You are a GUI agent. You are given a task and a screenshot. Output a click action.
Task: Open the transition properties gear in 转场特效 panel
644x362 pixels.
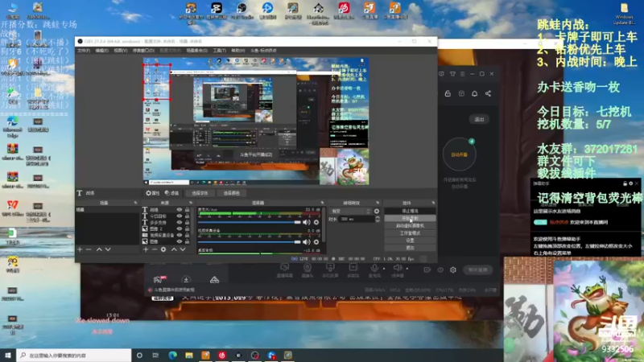377,211
